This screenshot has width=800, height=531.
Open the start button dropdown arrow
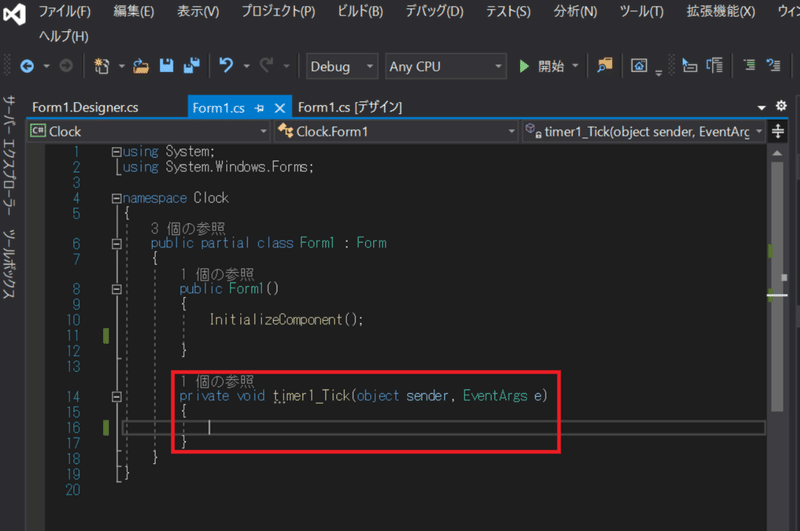coord(575,66)
